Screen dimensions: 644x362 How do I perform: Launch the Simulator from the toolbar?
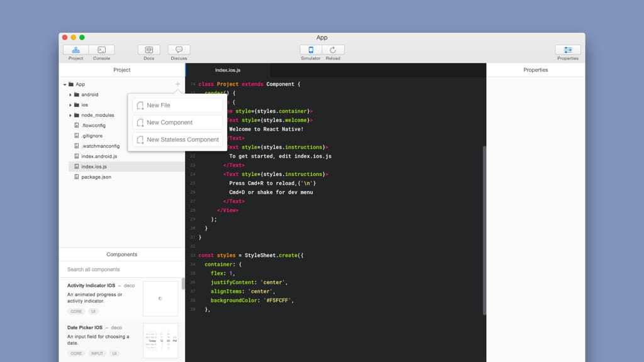pos(311,50)
